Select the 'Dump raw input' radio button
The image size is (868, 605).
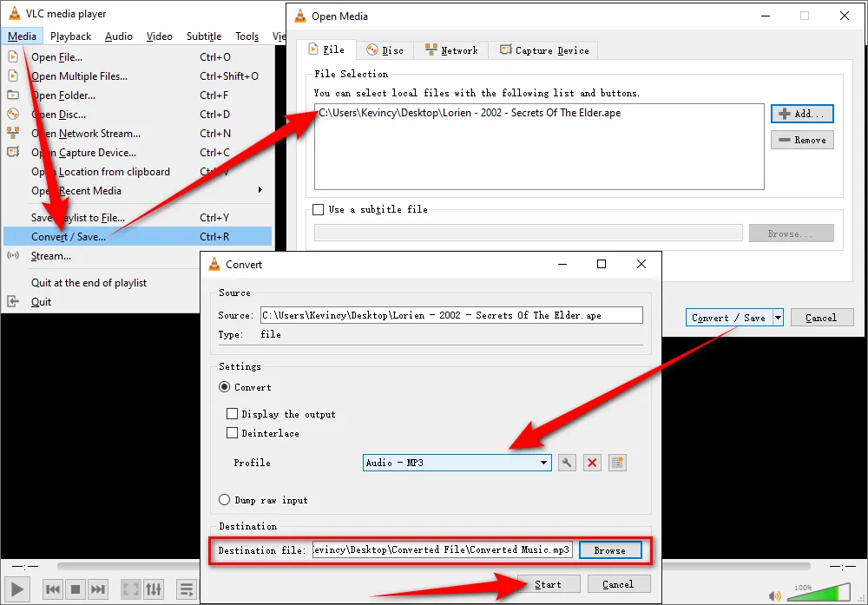tap(225, 500)
